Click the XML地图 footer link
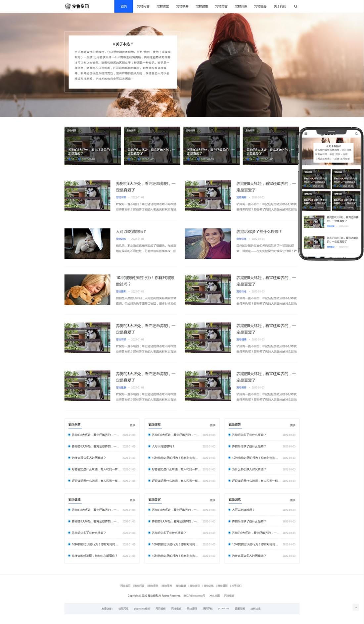This screenshot has height=624, width=364. [x=214, y=596]
